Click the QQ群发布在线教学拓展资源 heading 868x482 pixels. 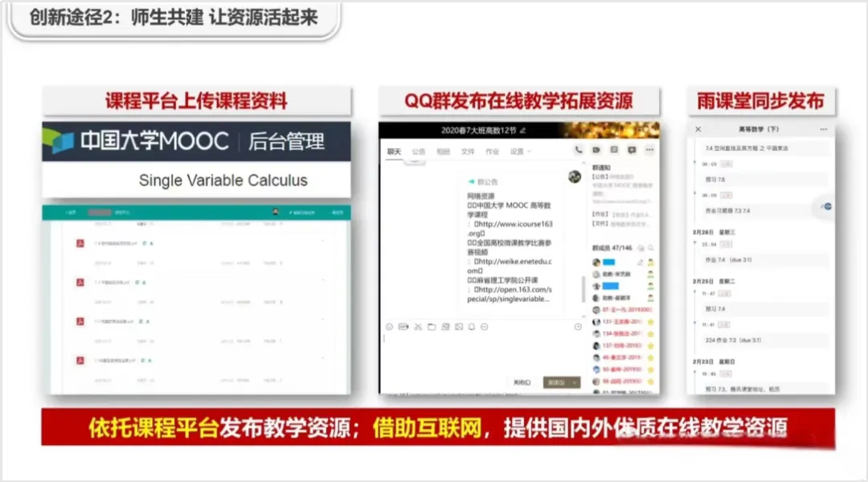[518, 100]
